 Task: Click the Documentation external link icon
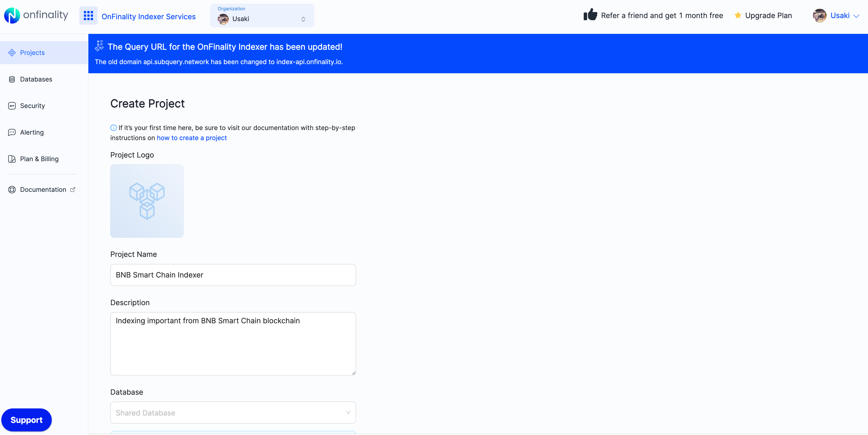(x=73, y=190)
